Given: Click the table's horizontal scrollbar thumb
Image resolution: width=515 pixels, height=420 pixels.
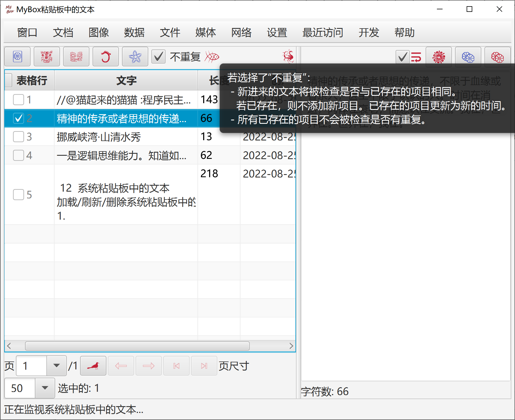Looking at the screenshot, I should (137, 346).
